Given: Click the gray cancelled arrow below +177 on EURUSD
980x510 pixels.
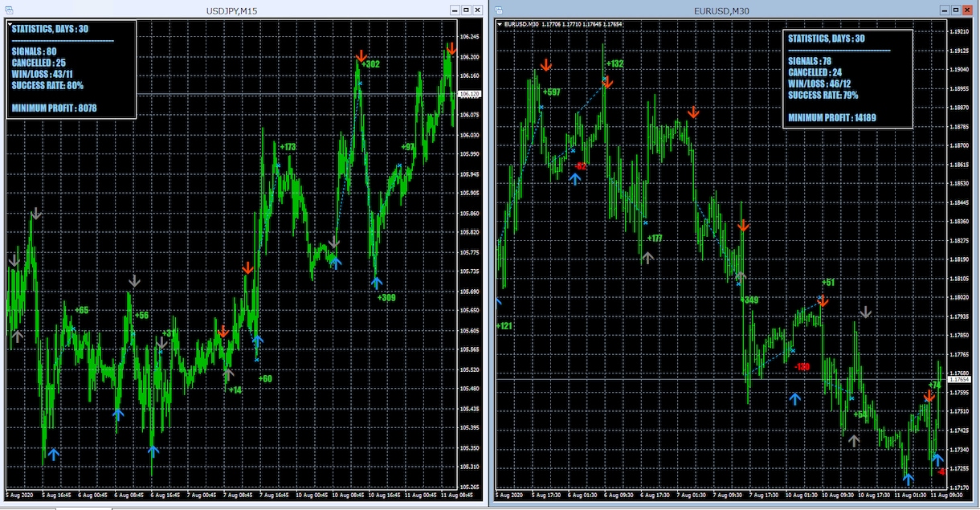Looking at the screenshot, I should pos(647,257).
